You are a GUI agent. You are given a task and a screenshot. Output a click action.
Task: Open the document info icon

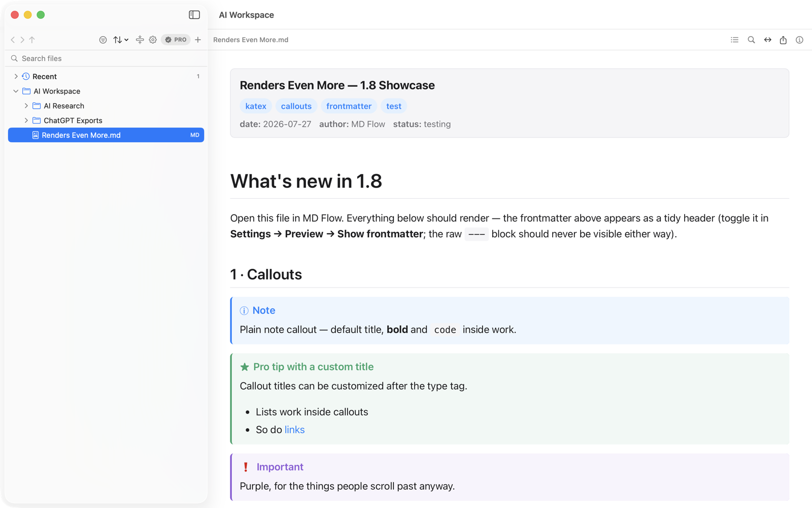(799, 40)
